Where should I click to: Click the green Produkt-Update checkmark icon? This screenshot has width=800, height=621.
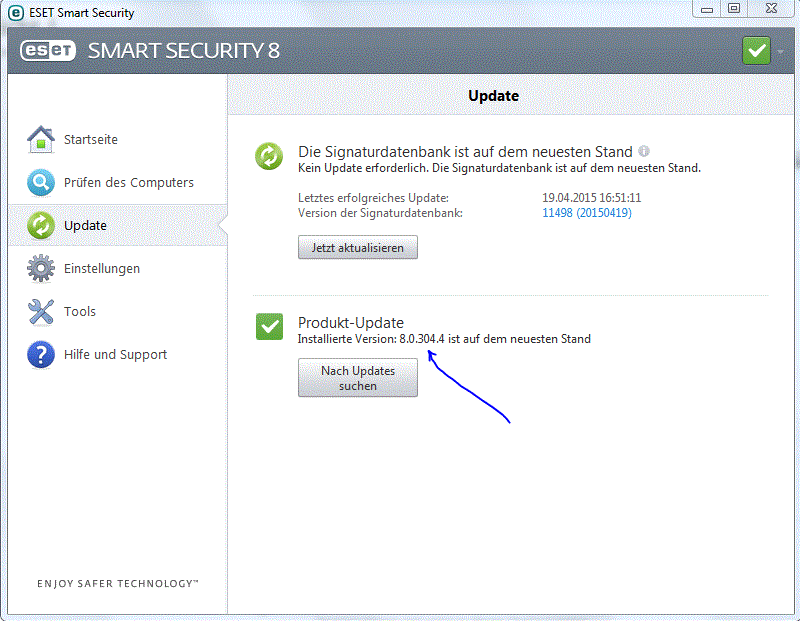pos(269,326)
